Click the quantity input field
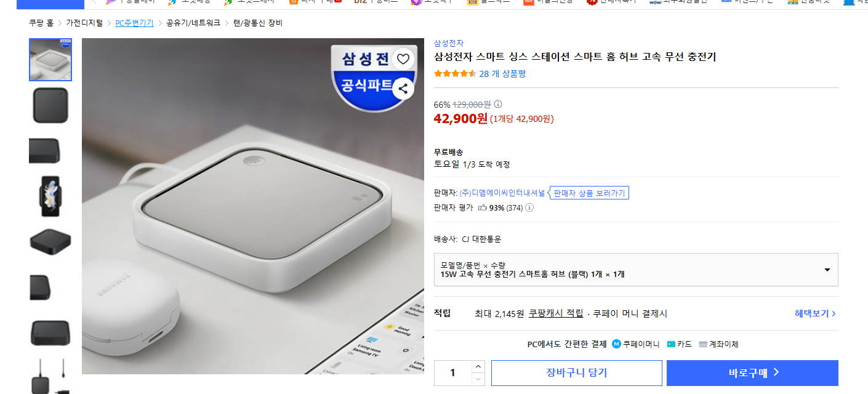This screenshot has height=394, width=868. coord(453,373)
